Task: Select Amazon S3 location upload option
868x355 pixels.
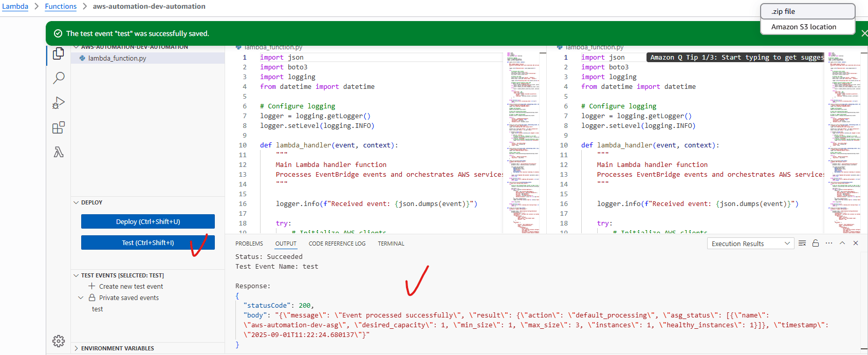Action: click(x=803, y=27)
